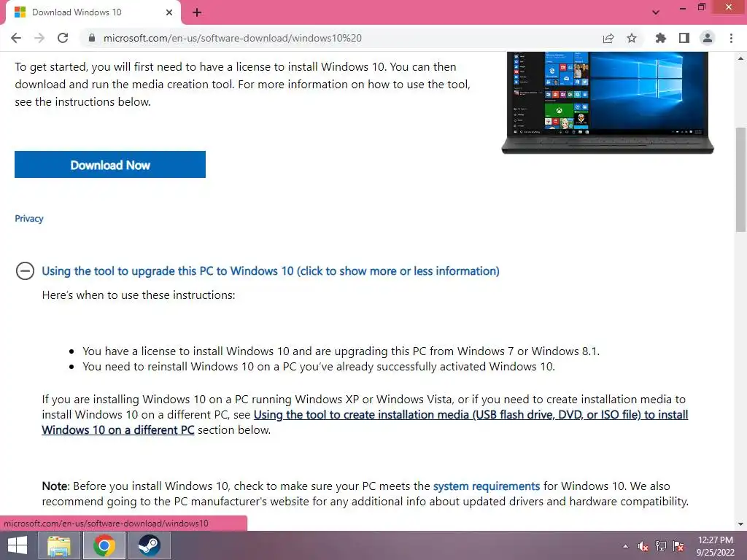The width and height of the screenshot is (747, 560).
Task: Launch Steam from the taskbar
Action: (x=149, y=545)
